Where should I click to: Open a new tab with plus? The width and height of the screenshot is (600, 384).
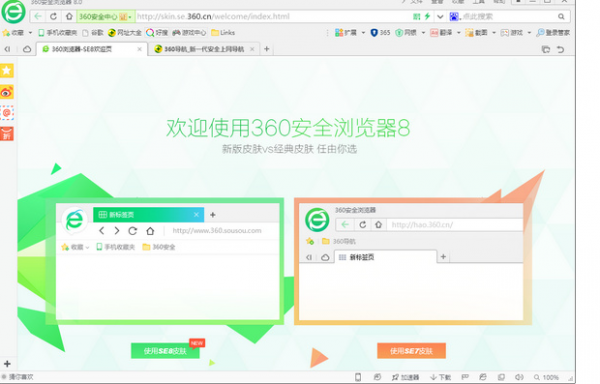267,49
